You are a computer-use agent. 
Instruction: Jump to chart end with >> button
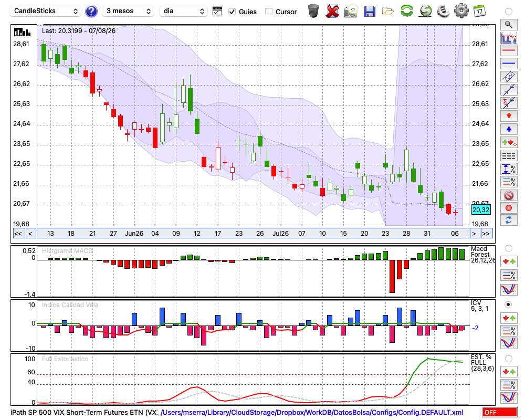pyautogui.click(x=486, y=234)
